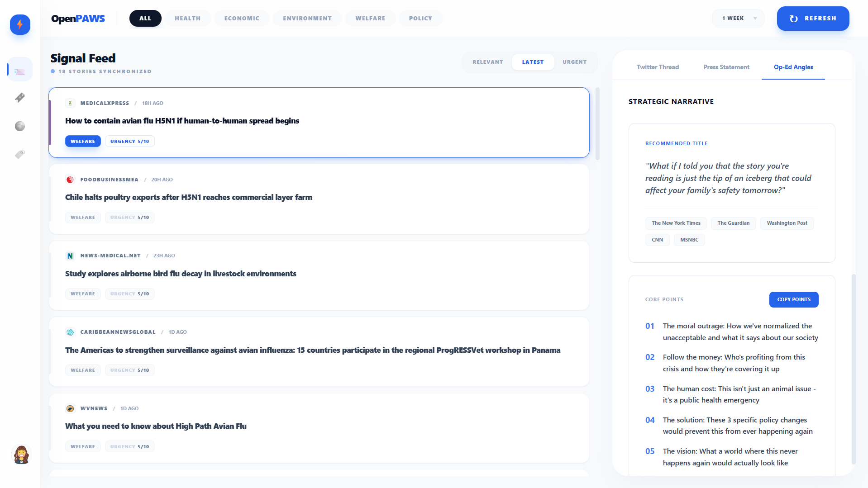Click the REFRESH button

click(x=812, y=18)
